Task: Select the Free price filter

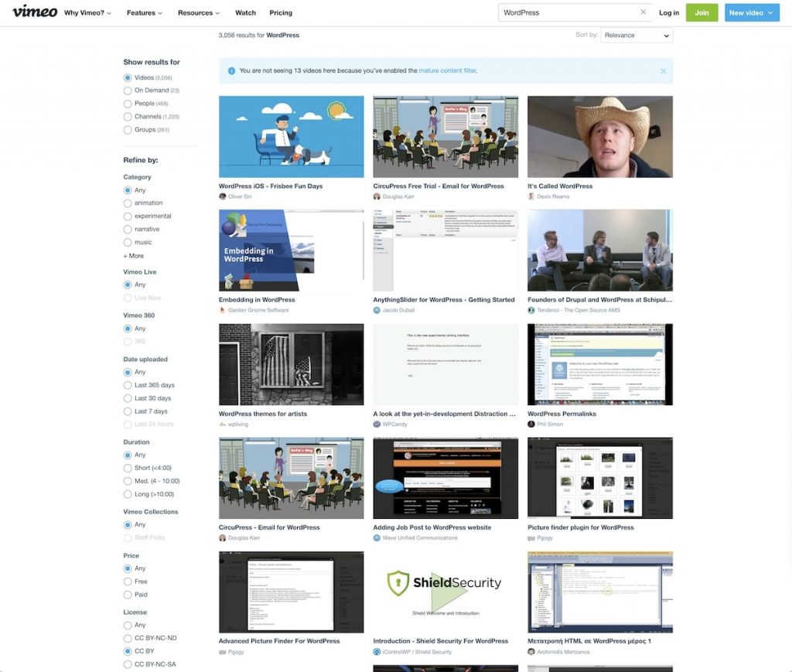Action: click(x=128, y=582)
